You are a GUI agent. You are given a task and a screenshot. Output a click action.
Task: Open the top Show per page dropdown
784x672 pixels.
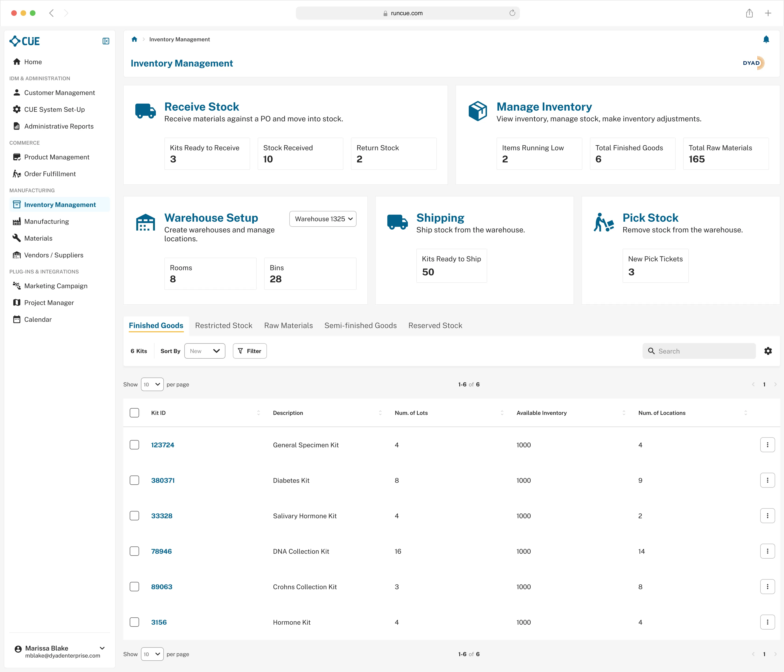pos(152,384)
